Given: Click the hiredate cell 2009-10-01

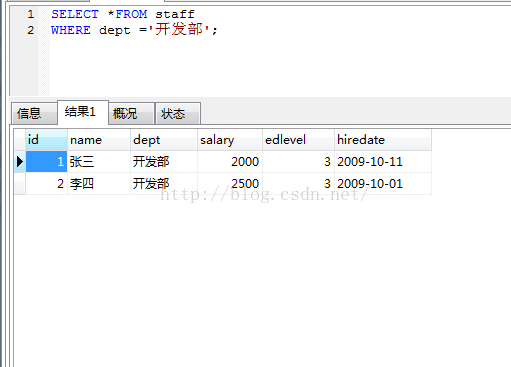Looking at the screenshot, I should [x=383, y=184].
